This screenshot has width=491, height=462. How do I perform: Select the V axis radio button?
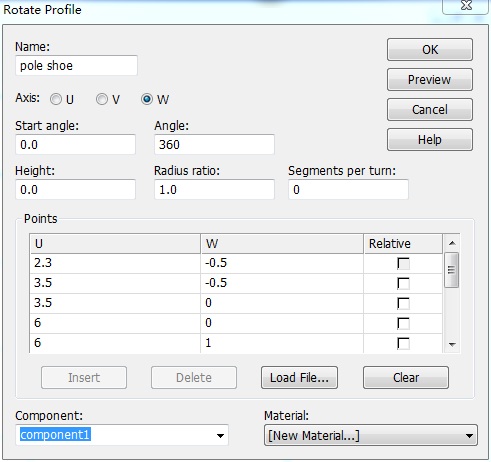click(x=102, y=99)
